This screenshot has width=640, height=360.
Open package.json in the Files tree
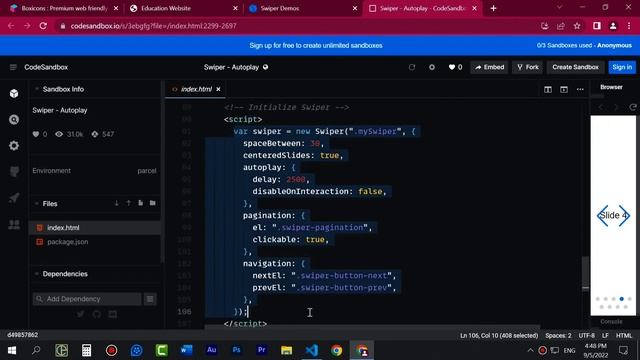coord(95,242)
